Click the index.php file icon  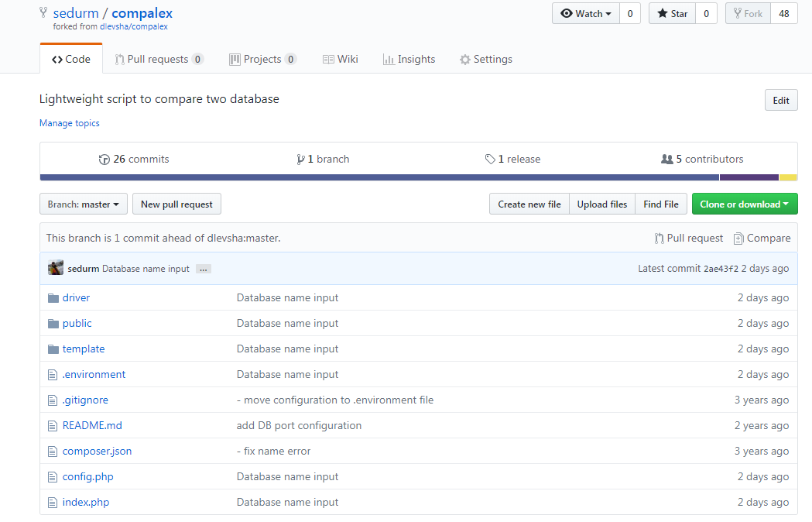[53, 503]
